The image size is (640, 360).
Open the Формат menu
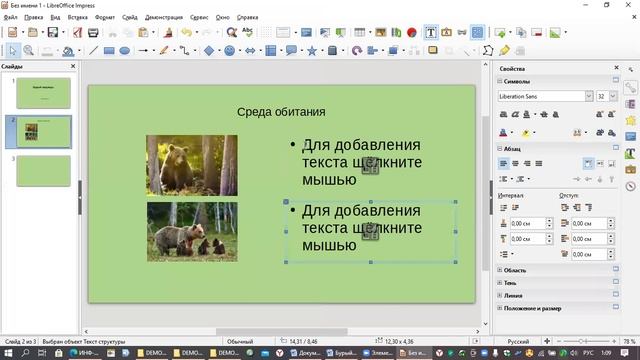pyautogui.click(x=105, y=17)
